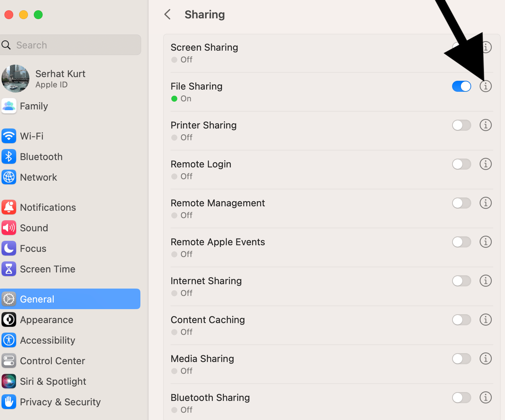Show Internet Sharing info options

(x=486, y=281)
